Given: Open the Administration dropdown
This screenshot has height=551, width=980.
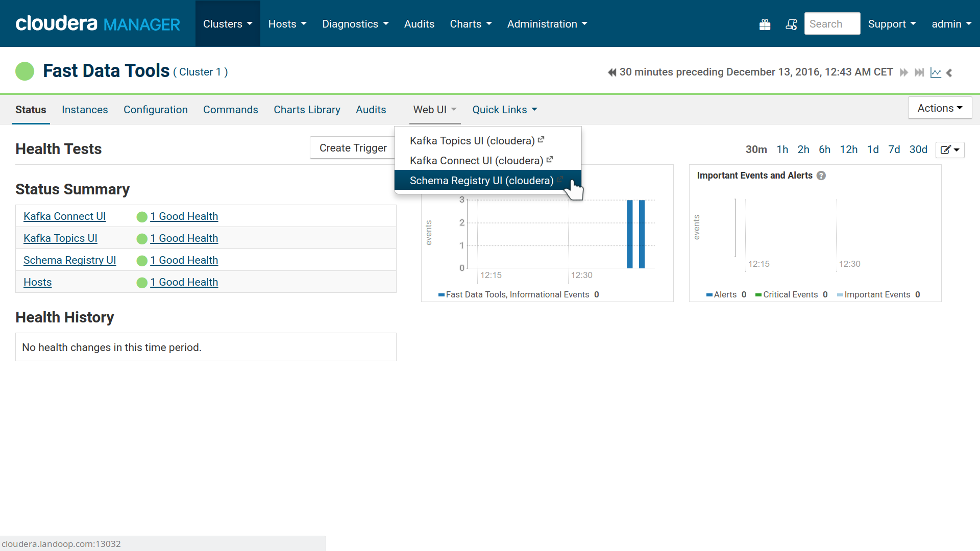Looking at the screenshot, I should pyautogui.click(x=547, y=23).
